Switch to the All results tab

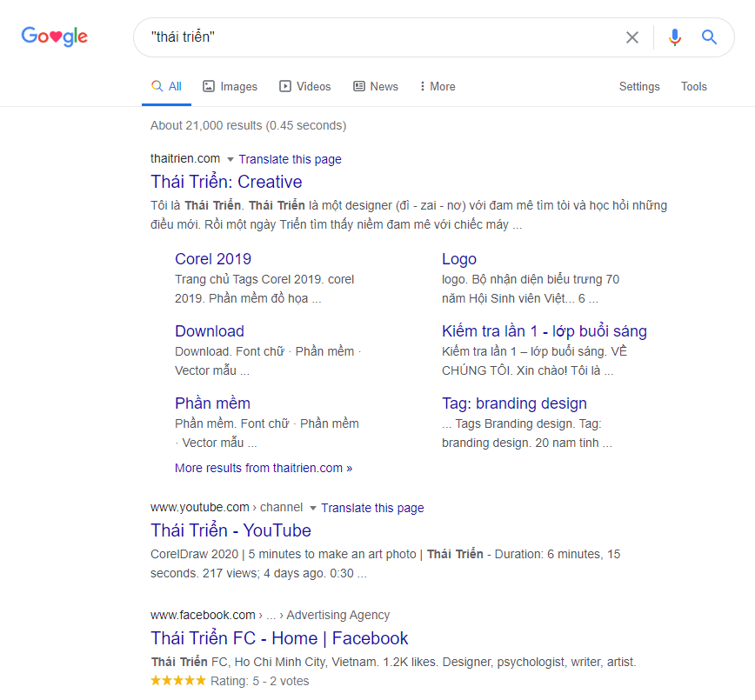(166, 86)
